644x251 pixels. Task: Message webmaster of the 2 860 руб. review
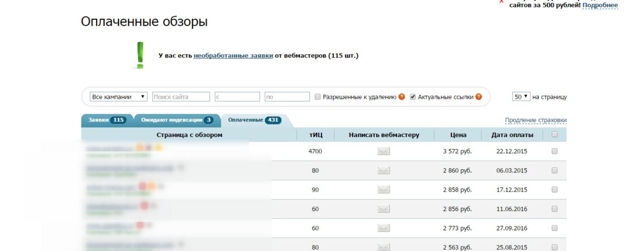point(384,170)
